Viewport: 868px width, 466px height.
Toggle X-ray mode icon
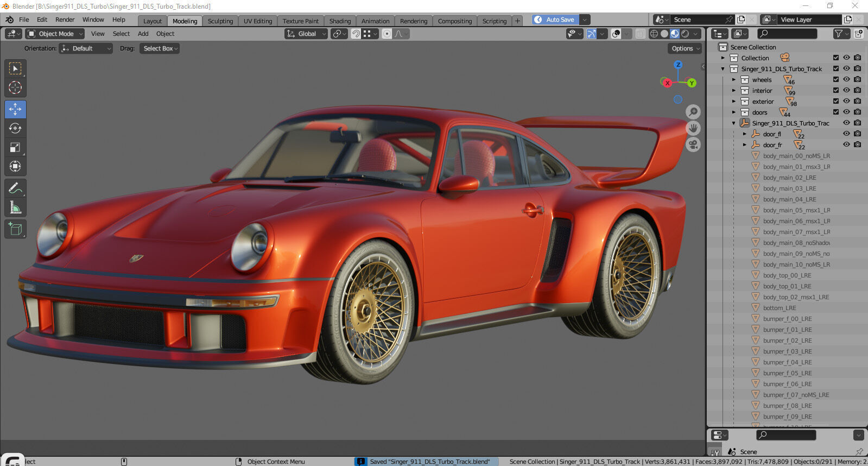pyautogui.click(x=641, y=34)
